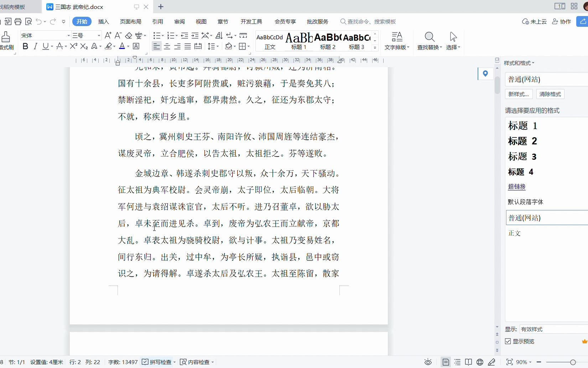
Task: Undo the last action
Action: click(39, 21)
